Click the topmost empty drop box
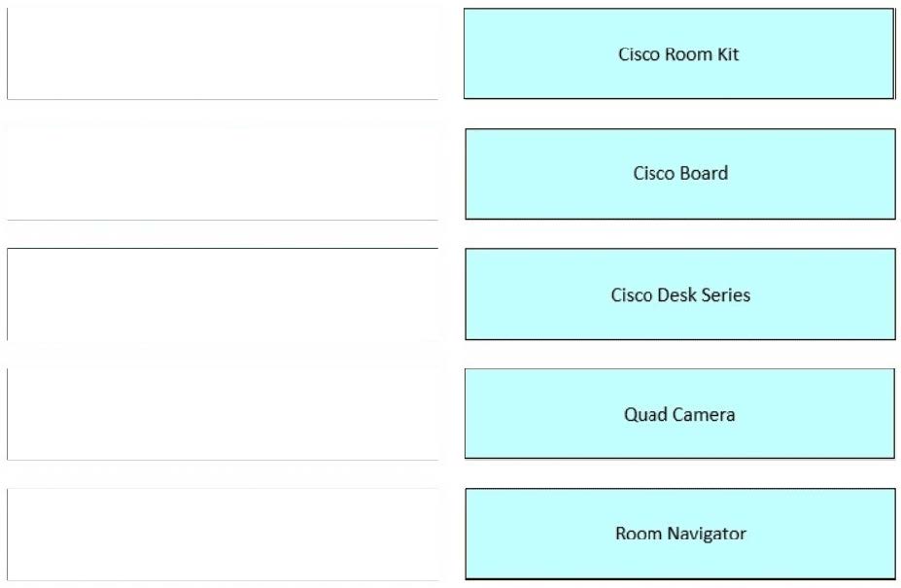Screen dimensions: 901x588 tap(222, 53)
